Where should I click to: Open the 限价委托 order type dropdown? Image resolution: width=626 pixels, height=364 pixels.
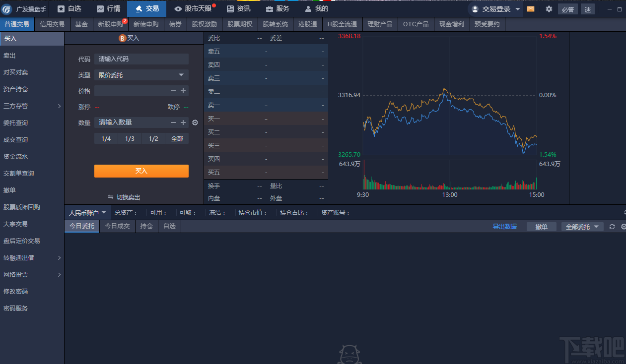pyautogui.click(x=141, y=74)
